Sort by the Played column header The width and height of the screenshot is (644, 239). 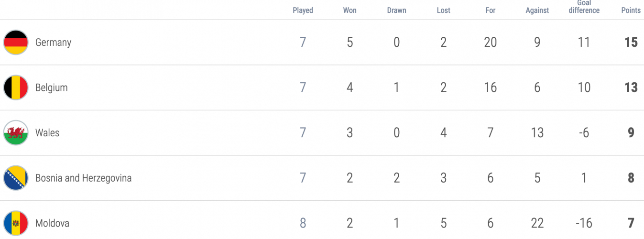click(303, 10)
